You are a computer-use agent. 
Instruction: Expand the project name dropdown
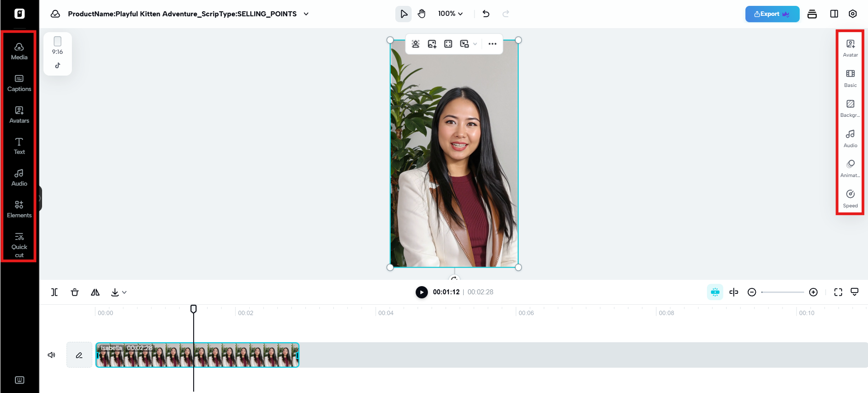[x=306, y=14]
